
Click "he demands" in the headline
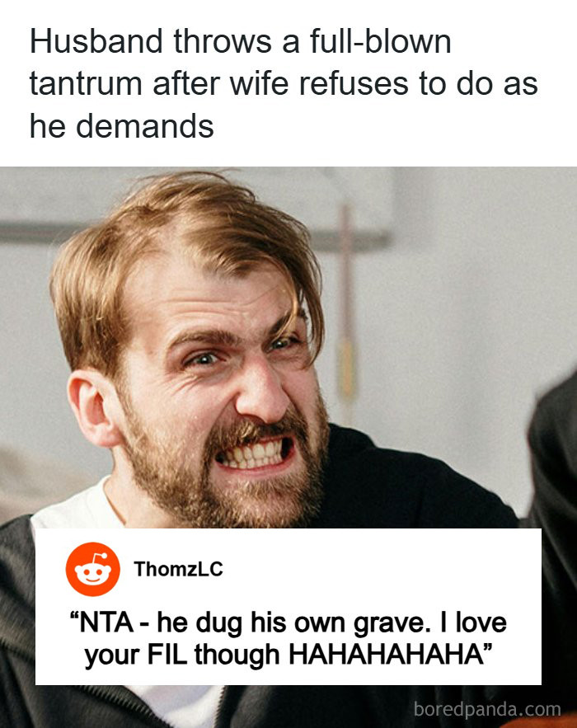pos(122,126)
